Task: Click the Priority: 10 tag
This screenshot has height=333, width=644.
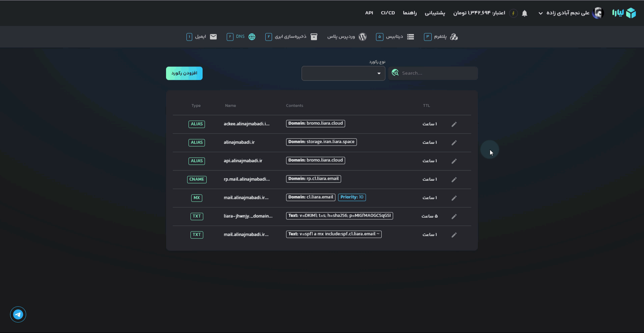Action: tap(352, 197)
